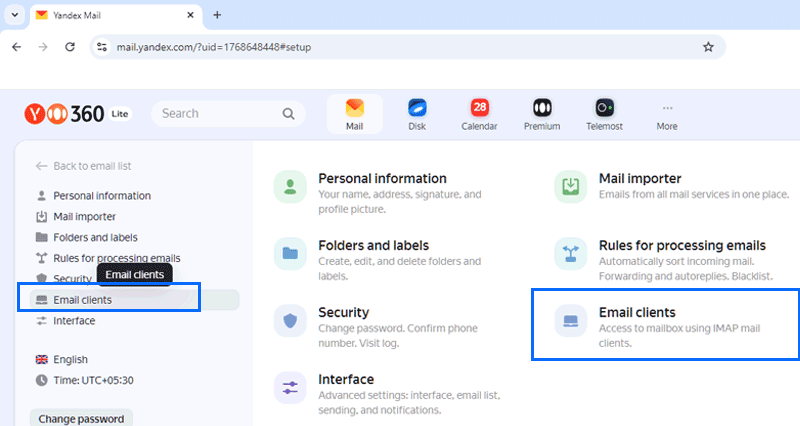
Task: Click 'Your name, address, signature' description
Action: click(x=399, y=202)
